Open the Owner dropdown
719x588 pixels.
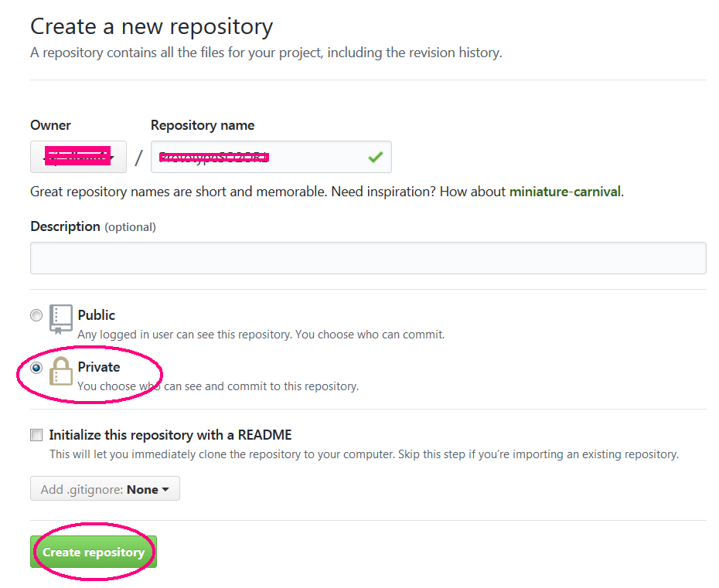click(x=78, y=158)
